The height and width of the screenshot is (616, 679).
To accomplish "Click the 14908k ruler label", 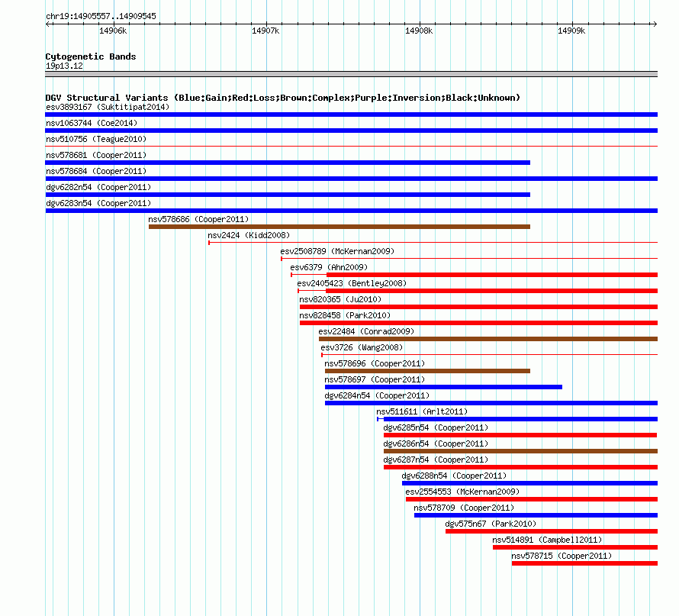I will (x=419, y=31).
